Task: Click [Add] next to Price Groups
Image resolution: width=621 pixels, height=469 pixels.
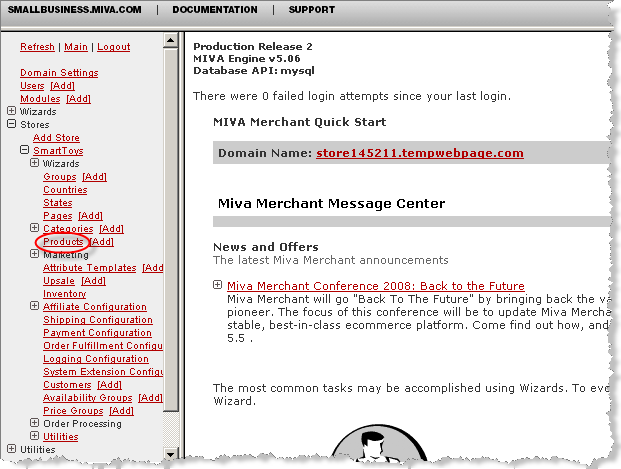Action: pyautogui.click(x=122, y=411)
